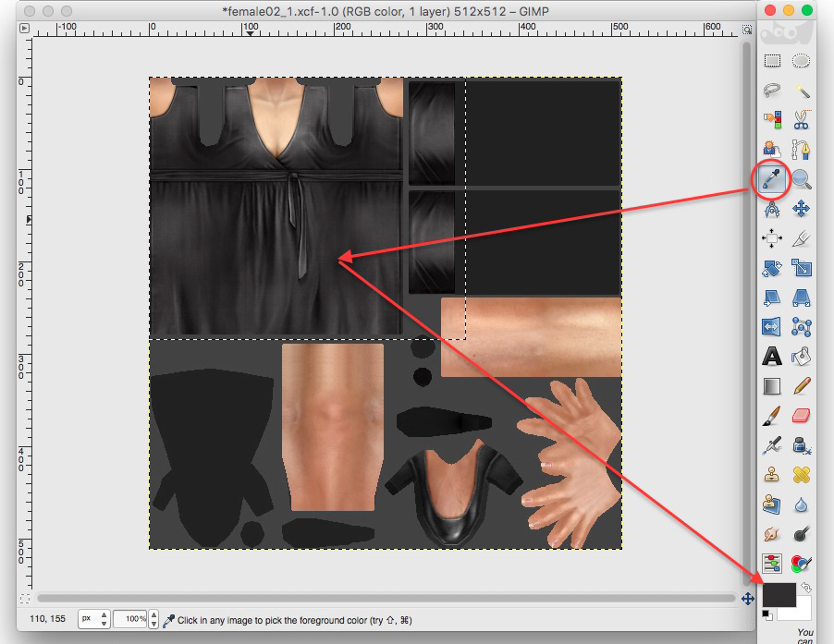This screenshot has width=834, height=644.
Task: Click the navigation preview icon at canvas corner
Action: 748,599
